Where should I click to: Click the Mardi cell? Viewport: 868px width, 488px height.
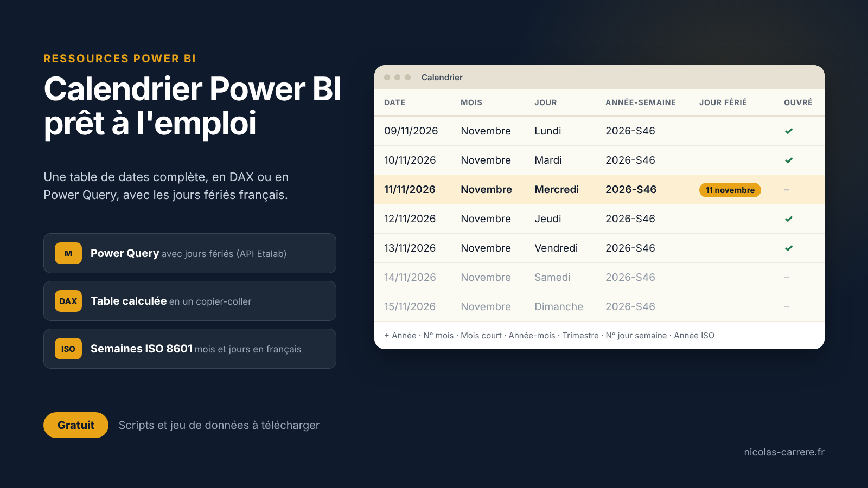(548, 160)
